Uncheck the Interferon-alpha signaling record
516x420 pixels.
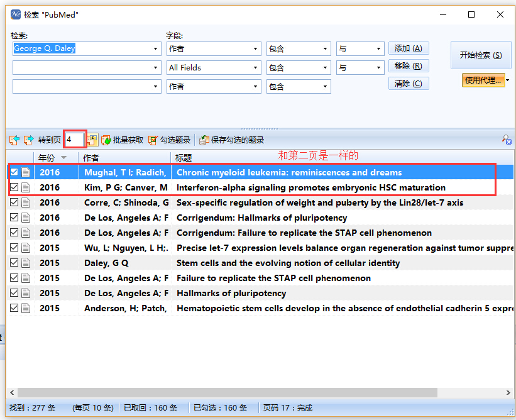click(x=14, y=187)
